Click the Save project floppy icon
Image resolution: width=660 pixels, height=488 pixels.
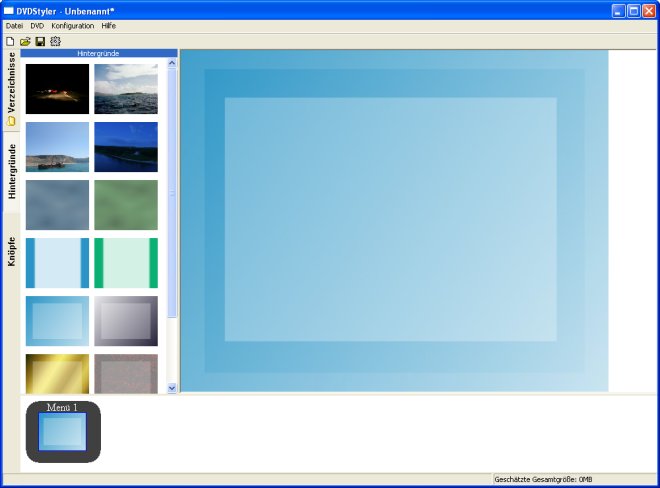[x=40, y=41]
